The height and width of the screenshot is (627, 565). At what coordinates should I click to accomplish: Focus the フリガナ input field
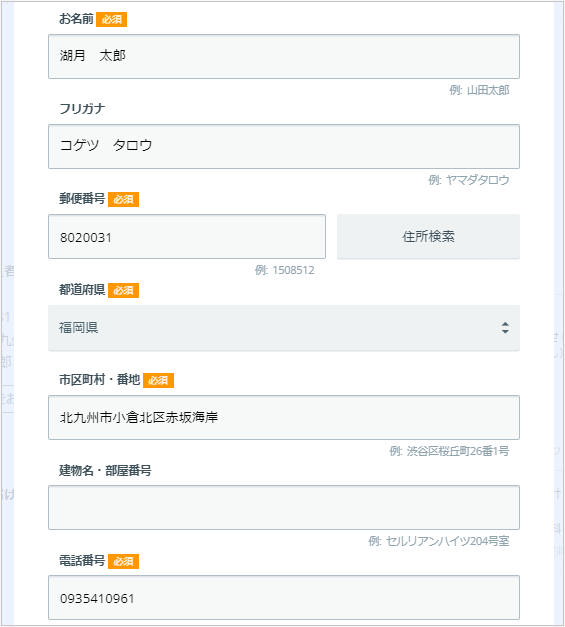(x=284, y=146)
